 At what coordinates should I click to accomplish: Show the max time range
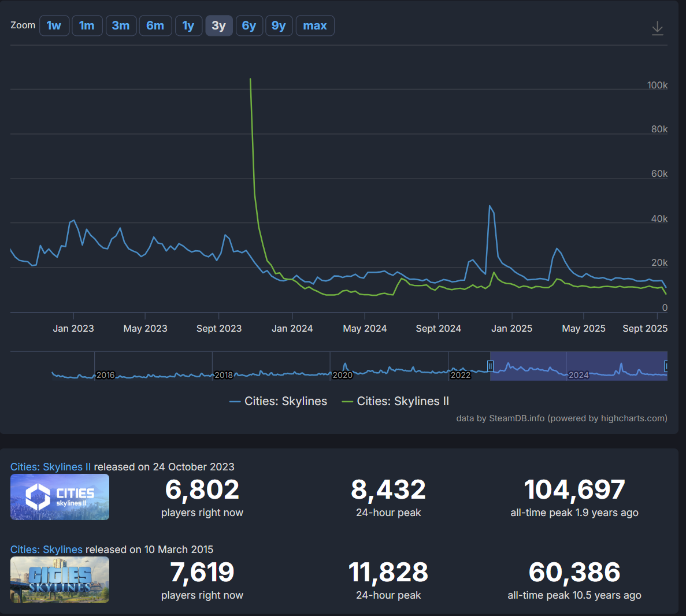pos(315,26)
